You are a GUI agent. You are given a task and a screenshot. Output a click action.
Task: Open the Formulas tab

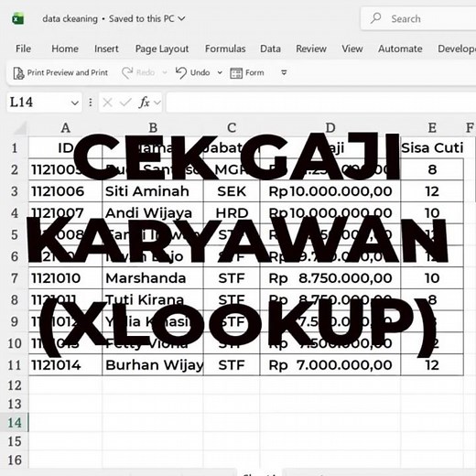pos(225,49)
